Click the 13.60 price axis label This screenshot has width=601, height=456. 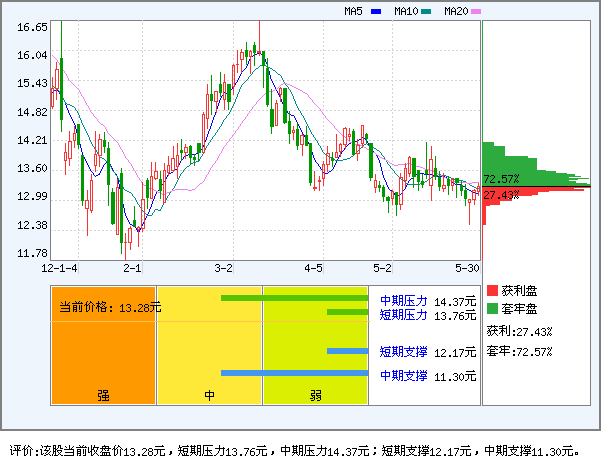click(x=32, y=168)
